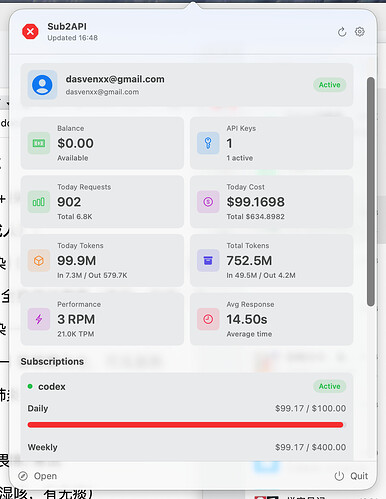The height and width of the screenshot is (499, 386).
Task: Click the vertical scrollbar thumb
Action: [x=370, y=192]
